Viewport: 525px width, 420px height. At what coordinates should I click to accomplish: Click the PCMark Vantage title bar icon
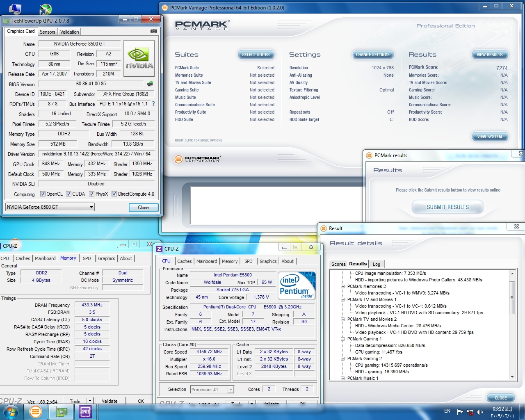click(x=165, y=7)
